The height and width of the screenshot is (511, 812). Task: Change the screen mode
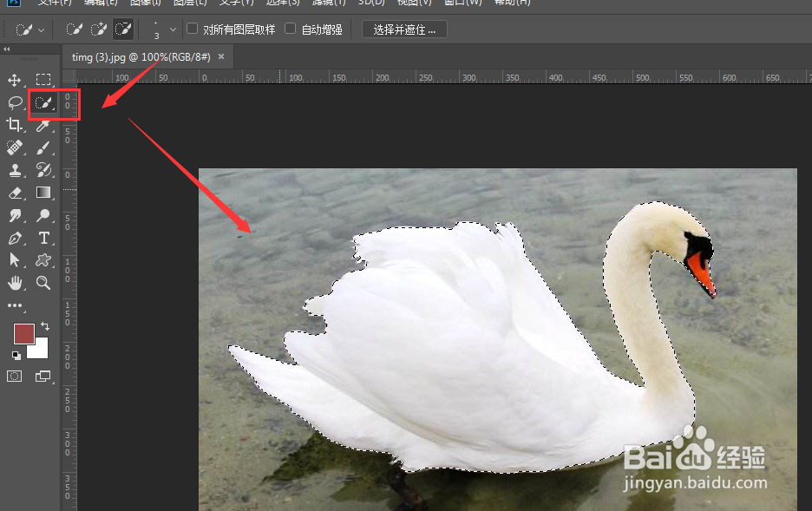tap(43, 377)
